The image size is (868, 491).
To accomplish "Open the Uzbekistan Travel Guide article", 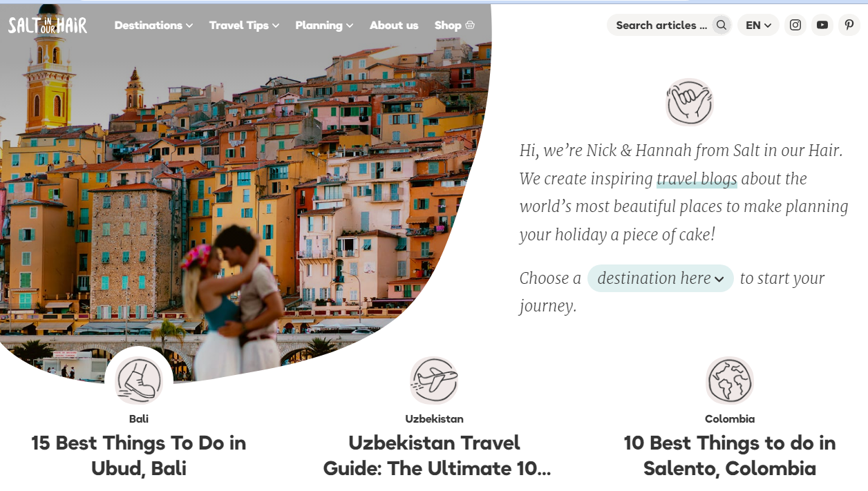I will click(435, 455).
